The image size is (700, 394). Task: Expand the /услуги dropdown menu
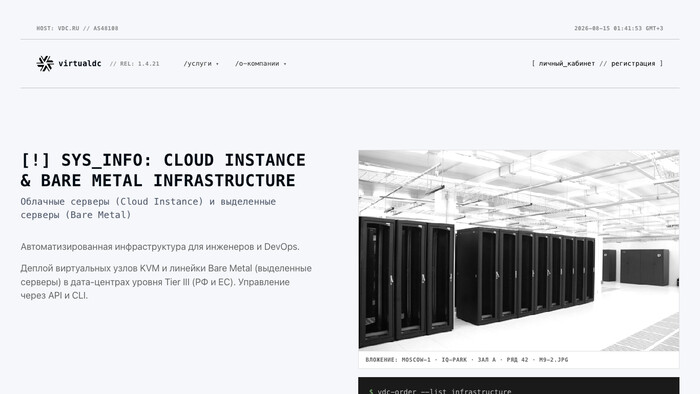[x=201, y=64]
